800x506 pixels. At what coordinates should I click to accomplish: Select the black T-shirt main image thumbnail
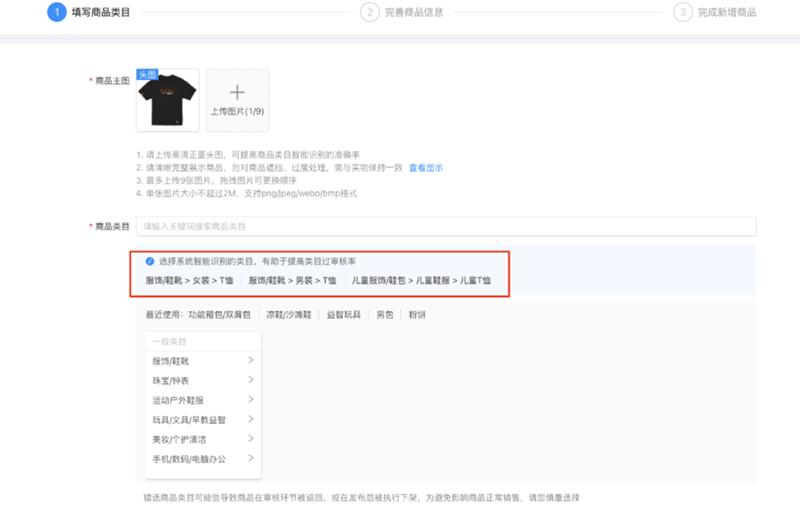pos(167,100)
